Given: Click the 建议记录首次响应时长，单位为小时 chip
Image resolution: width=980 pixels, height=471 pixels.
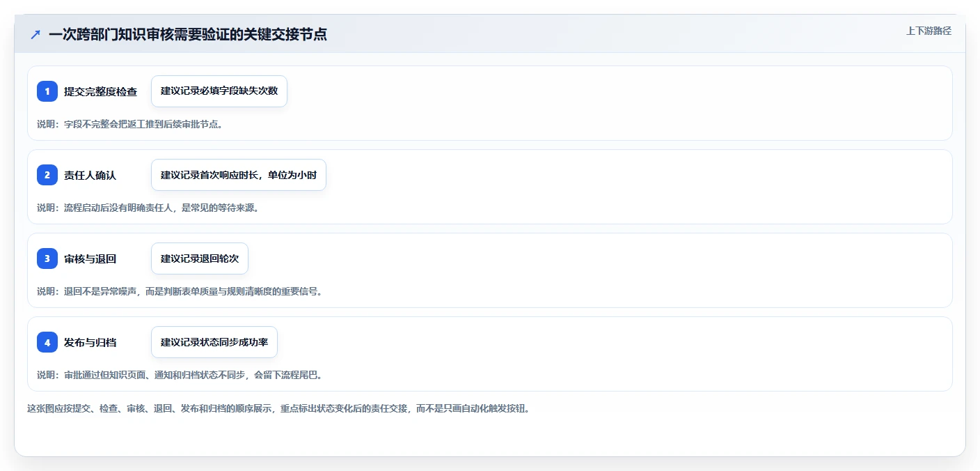Looking at the screenshot, I should pos(239,175).
